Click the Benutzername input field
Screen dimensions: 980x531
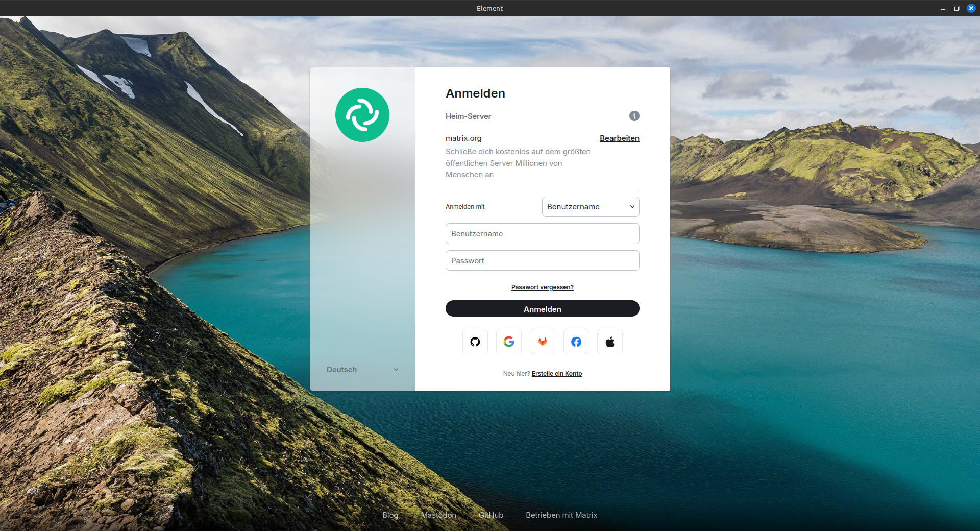point(542,233)
